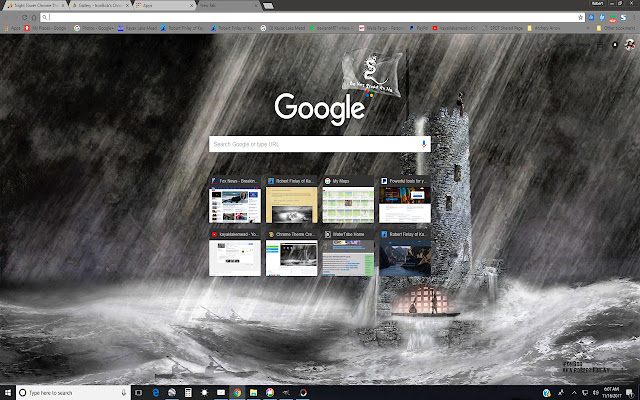The image size is (640, 400).
Task: Open the Action Center notifications icon
Action: (630, 393)
